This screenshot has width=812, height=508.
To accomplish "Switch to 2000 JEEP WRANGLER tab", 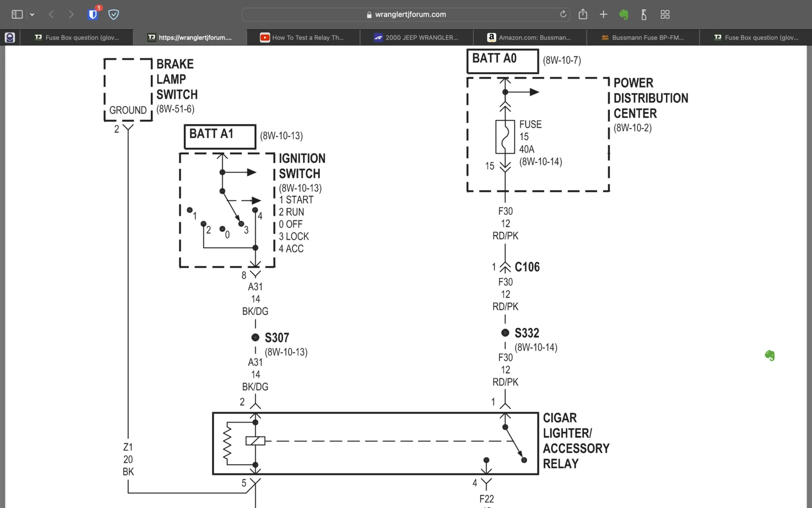I will 416,38.
